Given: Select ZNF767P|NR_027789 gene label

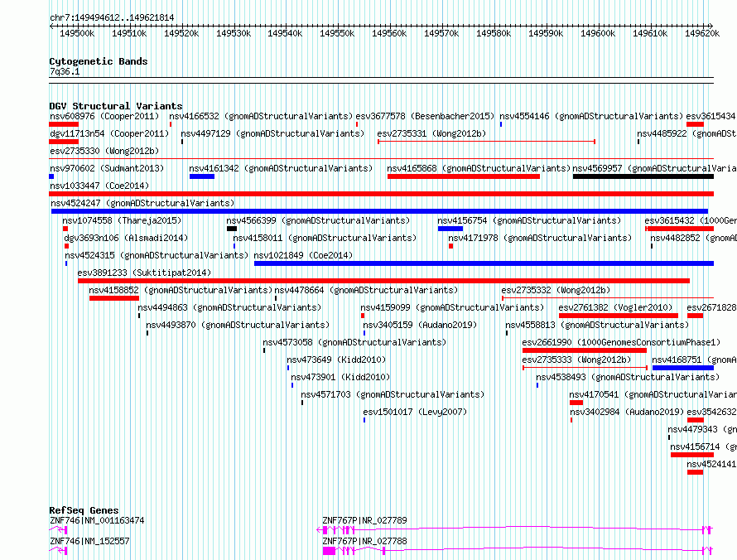Looking at the screenshot, I should 364,520.
